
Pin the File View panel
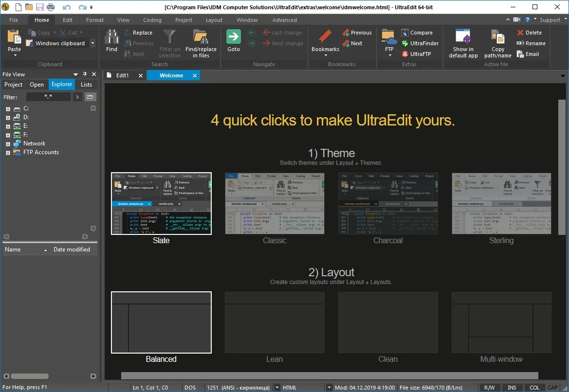tap(85, 74)
